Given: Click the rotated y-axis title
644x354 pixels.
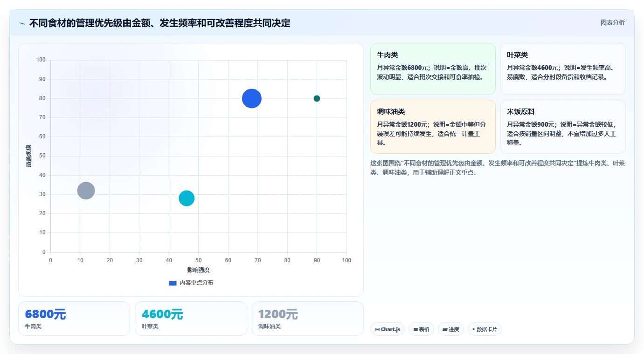Looking at the screenshot, I should [x=28, y=156].
